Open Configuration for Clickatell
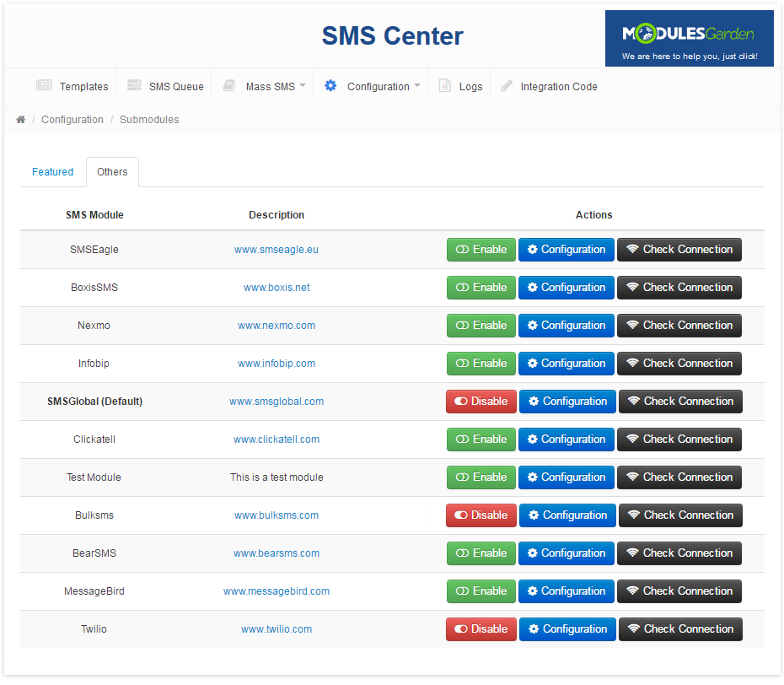This screenshot has width=784, height=685. 566,440
